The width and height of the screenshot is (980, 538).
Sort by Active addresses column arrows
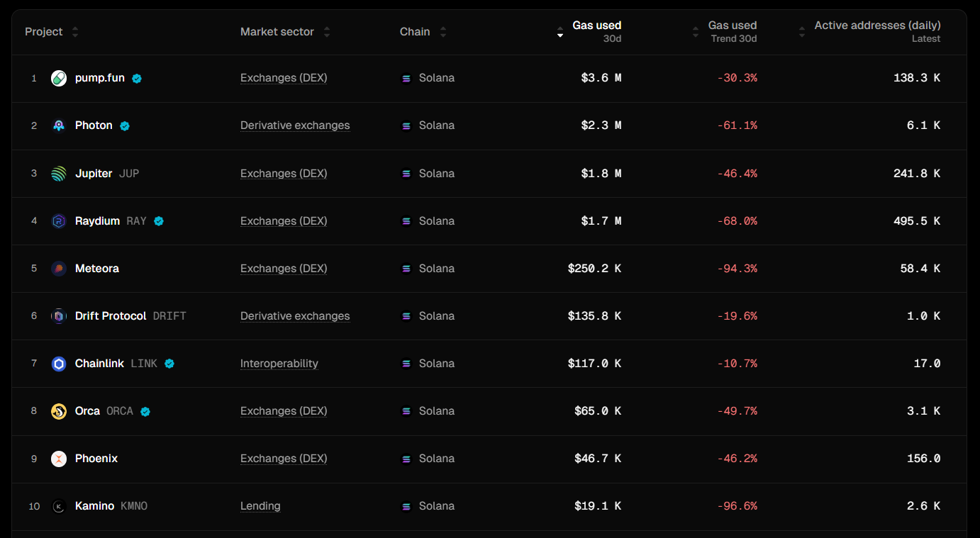(x=802, y=32)
